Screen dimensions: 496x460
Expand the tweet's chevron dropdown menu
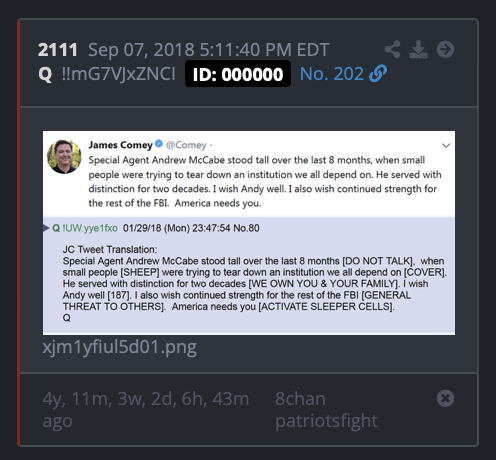pyautogui.click(x=446, y=145)
